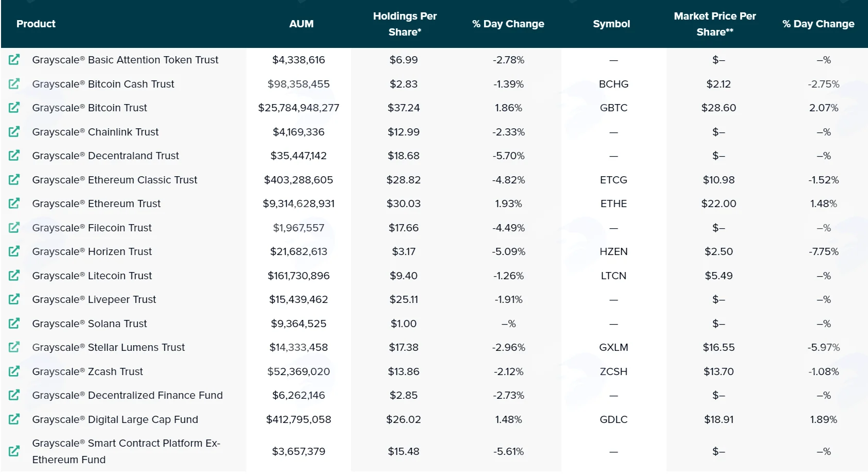The image size is (868, 474).
Task: Click external link icon next to Solana Trust
Action: [14, 324]
